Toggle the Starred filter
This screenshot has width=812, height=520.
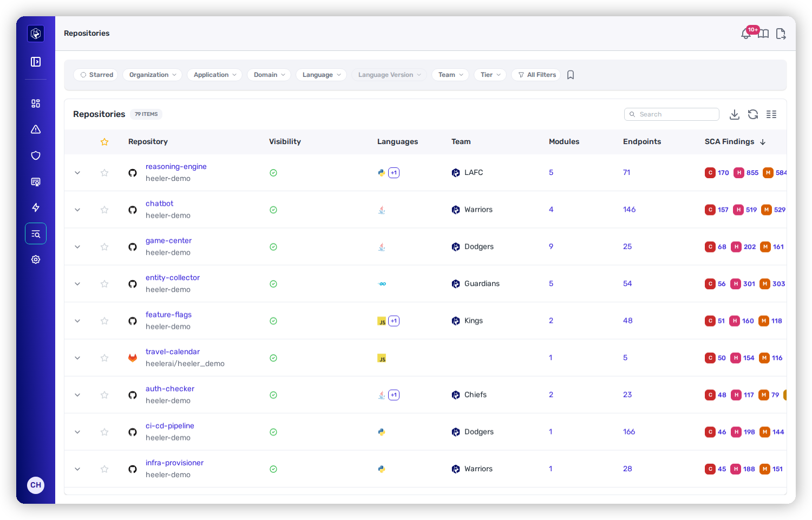tap(96, 75)
